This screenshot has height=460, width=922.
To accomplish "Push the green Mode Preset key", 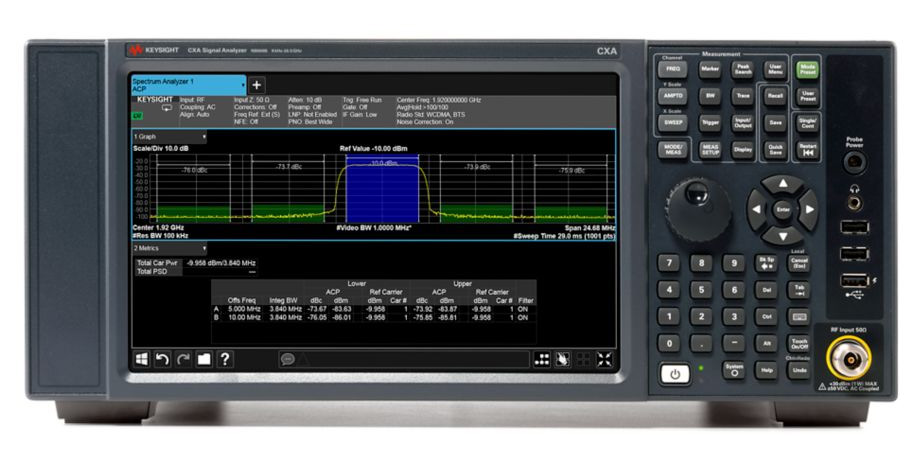I will click(808, 69).
